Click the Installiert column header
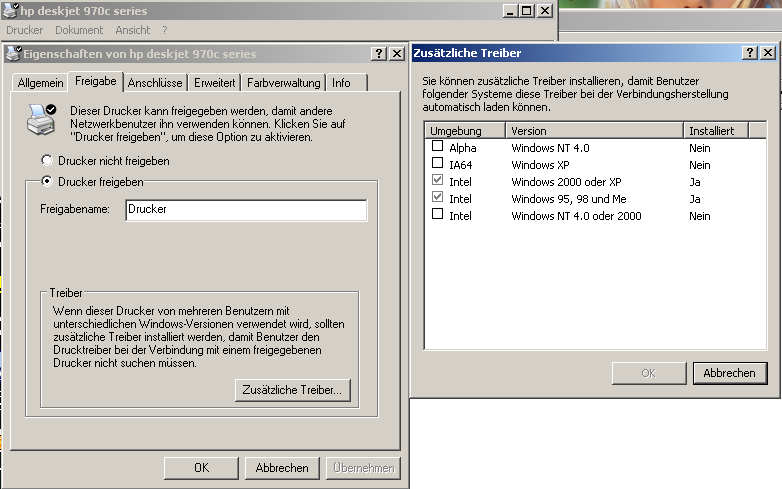Image resolution: width=782 pixels, height=489 pixels. click(716, 131)
